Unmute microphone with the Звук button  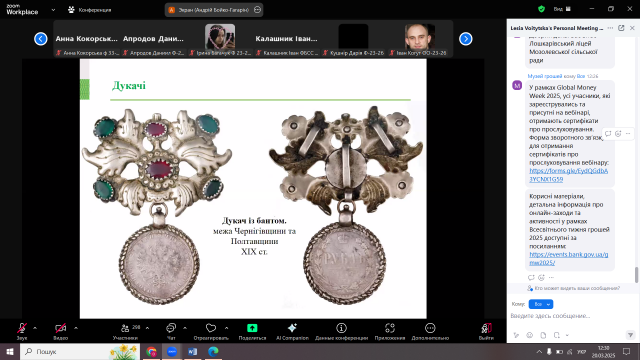click(x=22, y=331)
